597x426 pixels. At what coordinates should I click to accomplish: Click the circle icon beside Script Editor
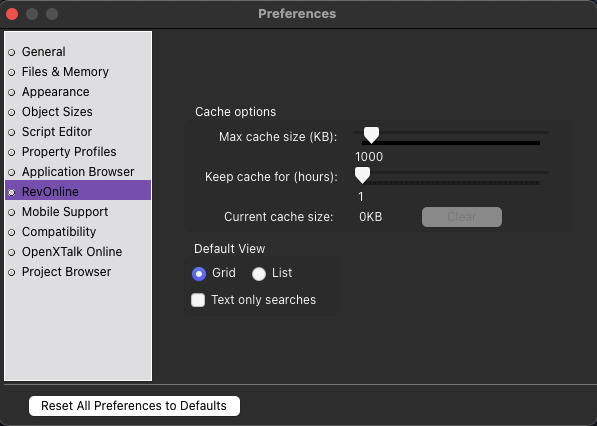tap(12, 132)
